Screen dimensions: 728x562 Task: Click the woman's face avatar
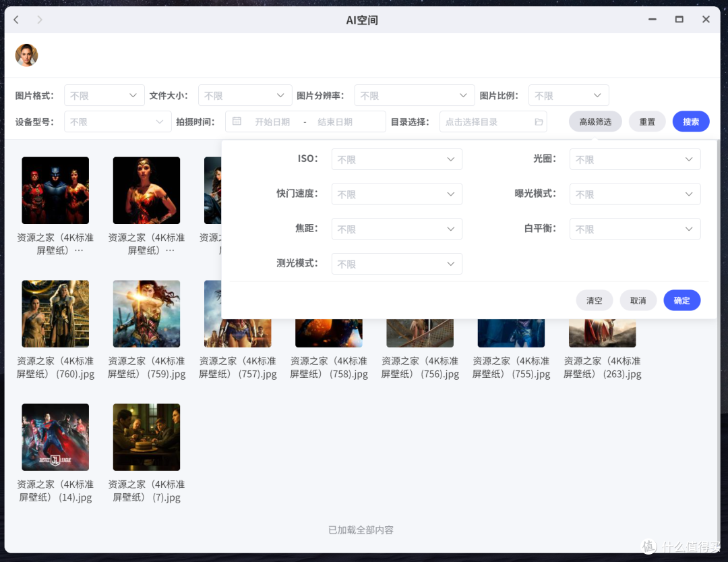tap(26, 55)
